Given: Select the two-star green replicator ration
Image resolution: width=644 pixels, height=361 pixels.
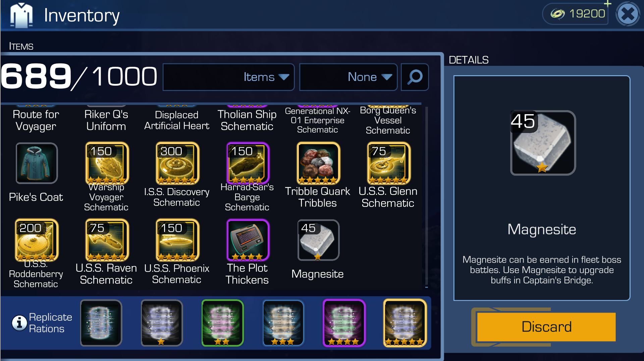Looking at the screenshot, I should [x=222, y=323].
